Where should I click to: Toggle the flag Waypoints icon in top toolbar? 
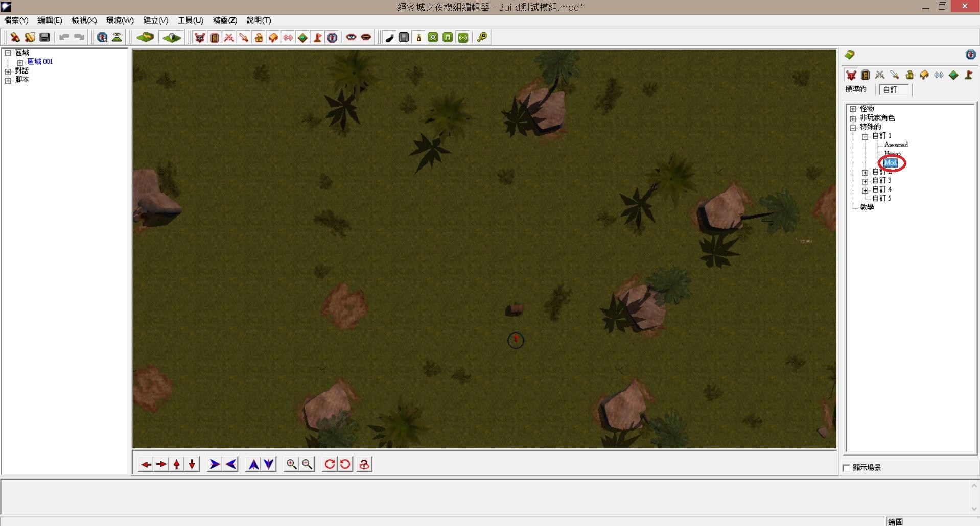tap(317, 37)
